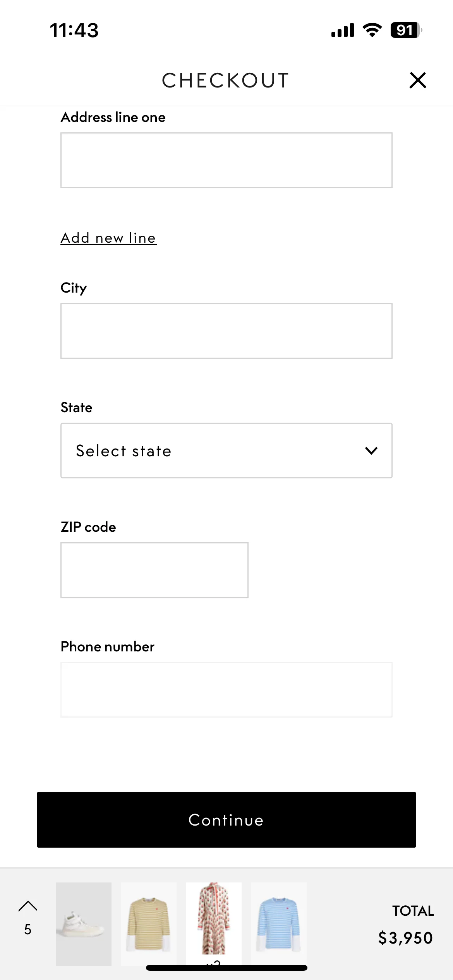Focus the Phone number input field
Screen dimensions: 453x980
click(x=226, y=690)
